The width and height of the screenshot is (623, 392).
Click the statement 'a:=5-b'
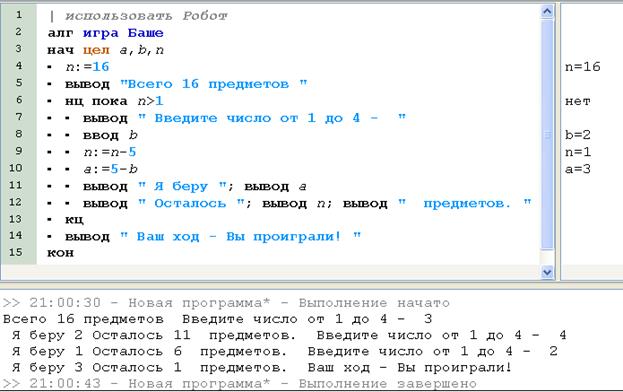110,169
